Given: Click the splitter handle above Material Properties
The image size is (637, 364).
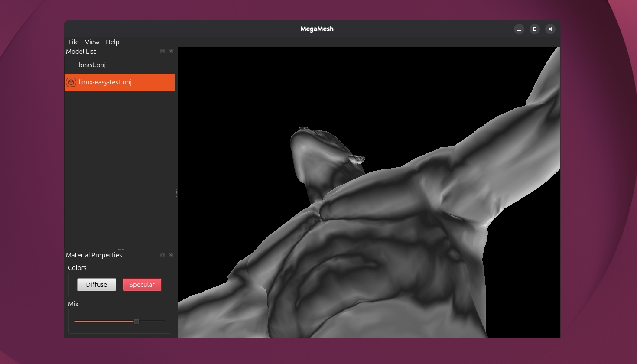Looking at the screenshot, I should pos(120,250).
